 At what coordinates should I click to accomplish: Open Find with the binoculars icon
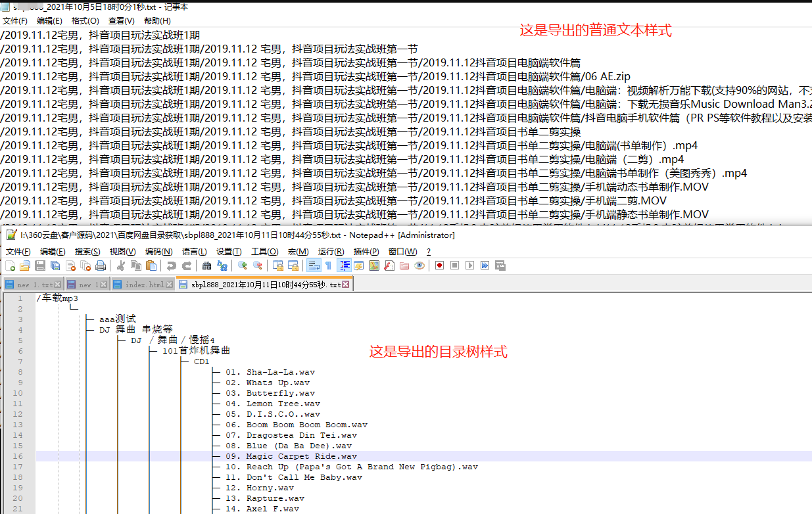point(206,266)
